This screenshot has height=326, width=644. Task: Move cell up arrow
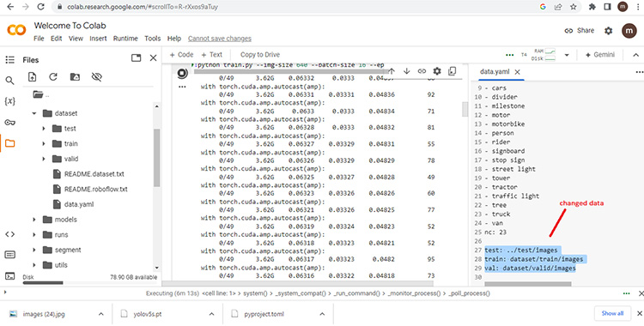coord(392,71)
